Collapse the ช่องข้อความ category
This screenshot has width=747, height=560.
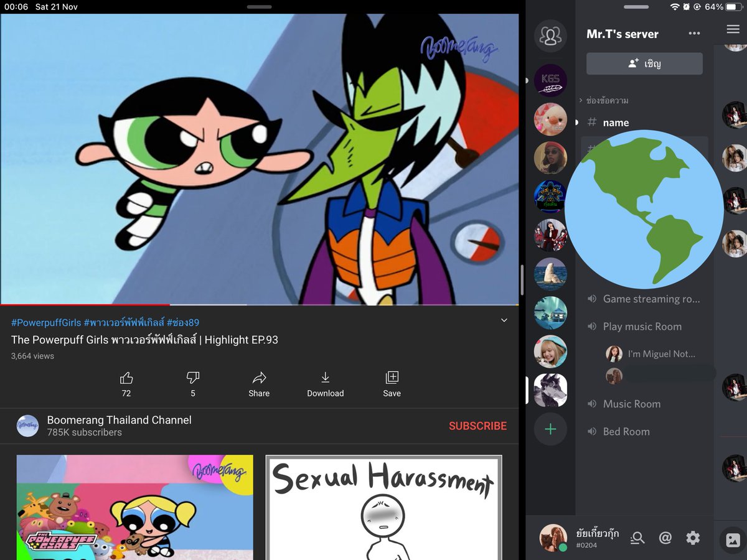[x=604, y=100]
